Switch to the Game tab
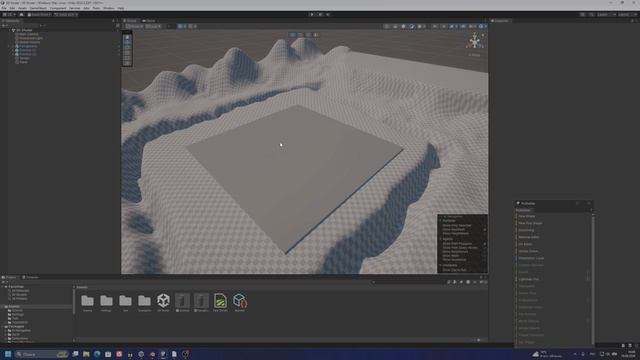The width and height of the screenshot is (640, 360). coord(149,21)
